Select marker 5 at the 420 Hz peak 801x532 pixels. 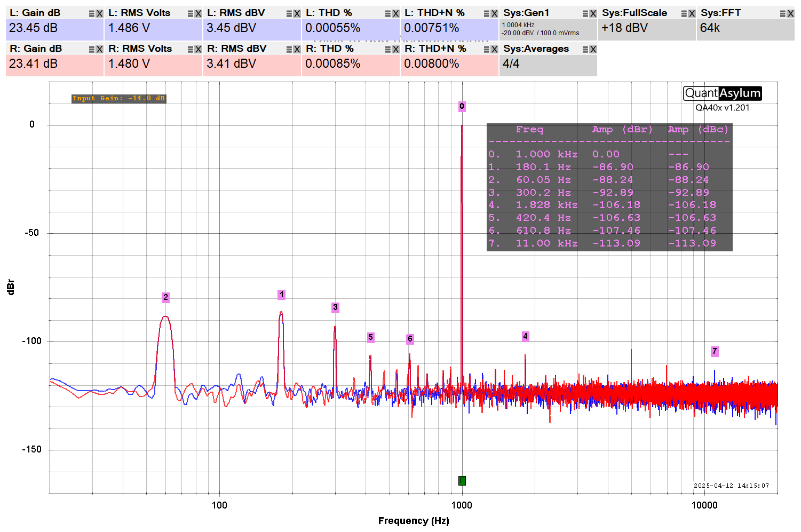coord(371,337)
